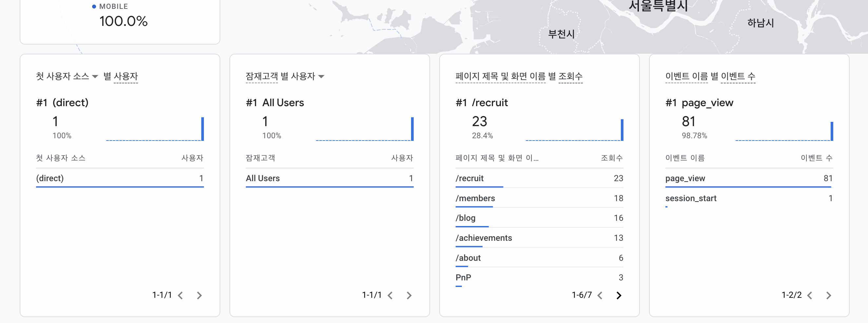The width and height of the screenshot is (868, 323).
Task: Click the #1 page_view summary heading
Action: [699, 103]
